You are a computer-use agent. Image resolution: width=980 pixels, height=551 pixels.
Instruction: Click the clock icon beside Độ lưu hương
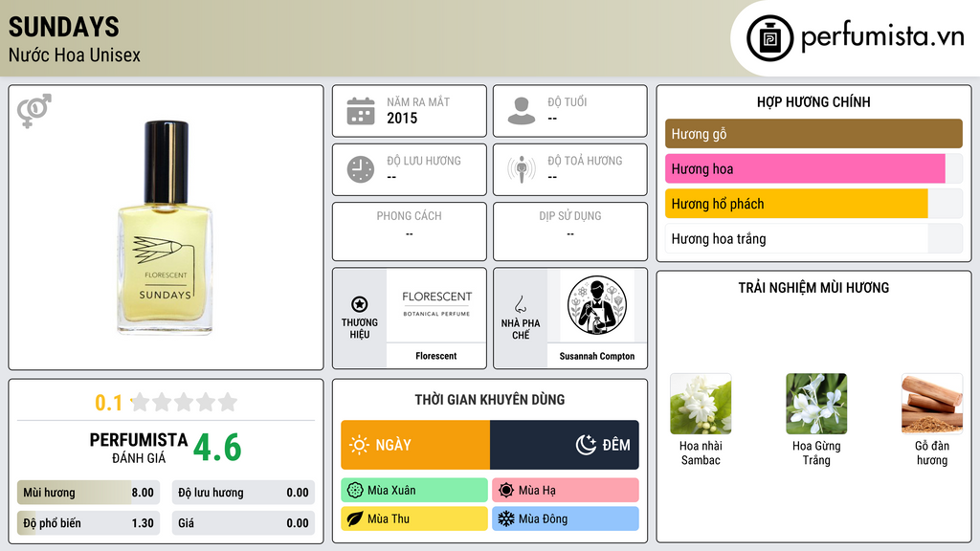361,169
